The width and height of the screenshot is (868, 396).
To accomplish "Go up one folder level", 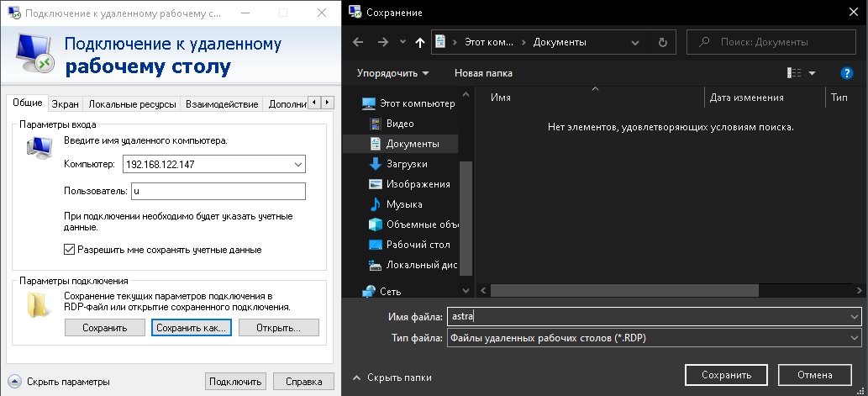I will 420,42.
